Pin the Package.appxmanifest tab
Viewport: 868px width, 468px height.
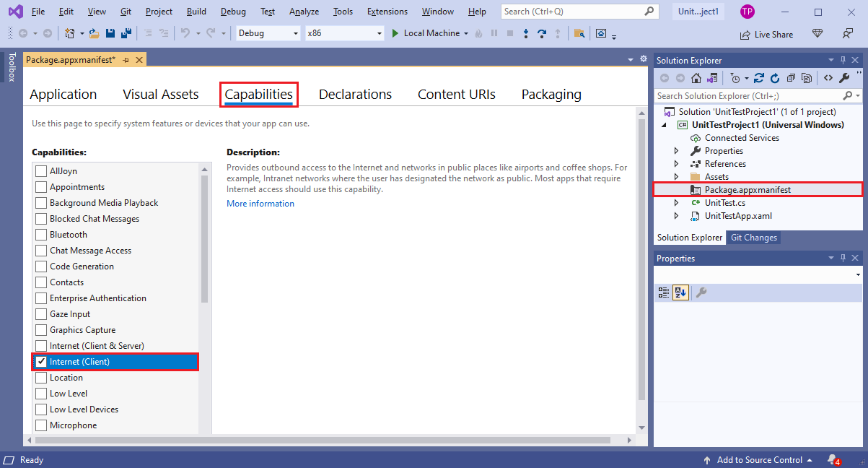click(126, 60)
